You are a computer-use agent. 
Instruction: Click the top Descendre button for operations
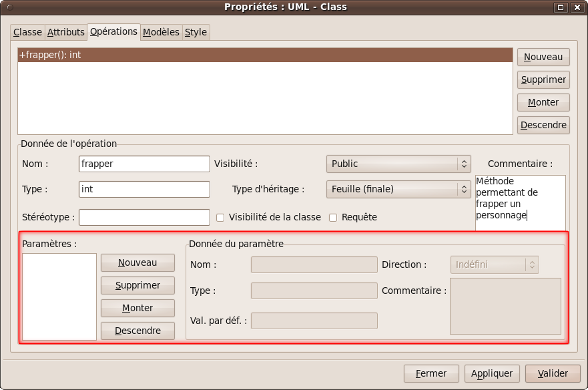(x=543, y=125)
